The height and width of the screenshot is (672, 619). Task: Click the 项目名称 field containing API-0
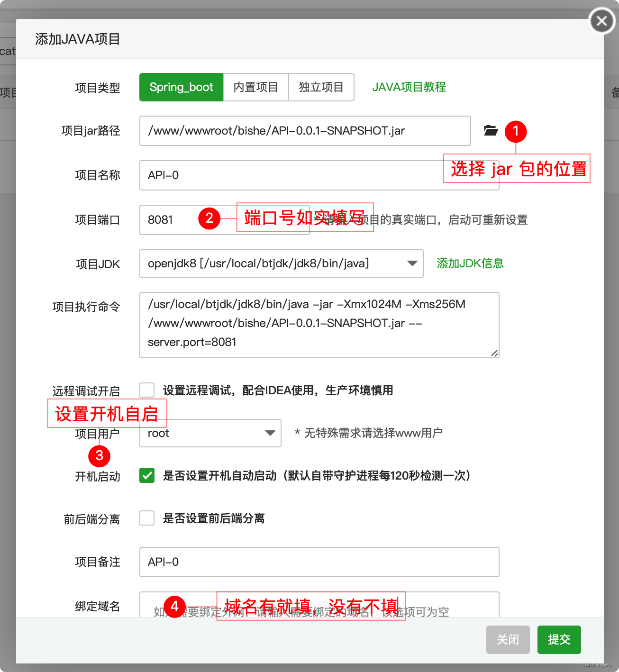[319, 175]
